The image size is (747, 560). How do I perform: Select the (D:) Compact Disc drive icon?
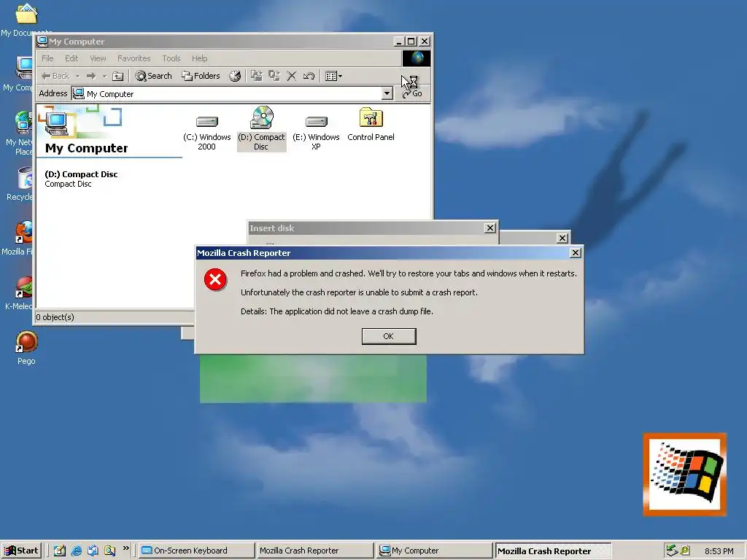pyautogui.click(x=262, y=128)
